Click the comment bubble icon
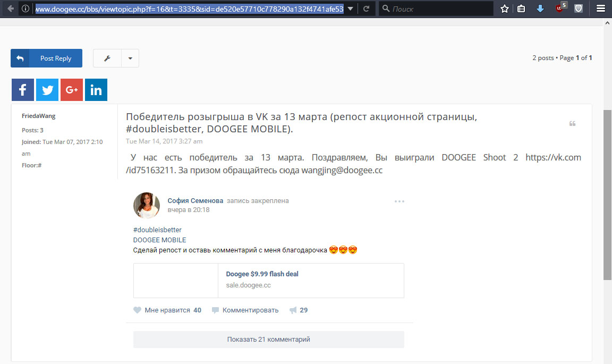Image resolution: width=612 pixels, height=364 pixels. 215,310
